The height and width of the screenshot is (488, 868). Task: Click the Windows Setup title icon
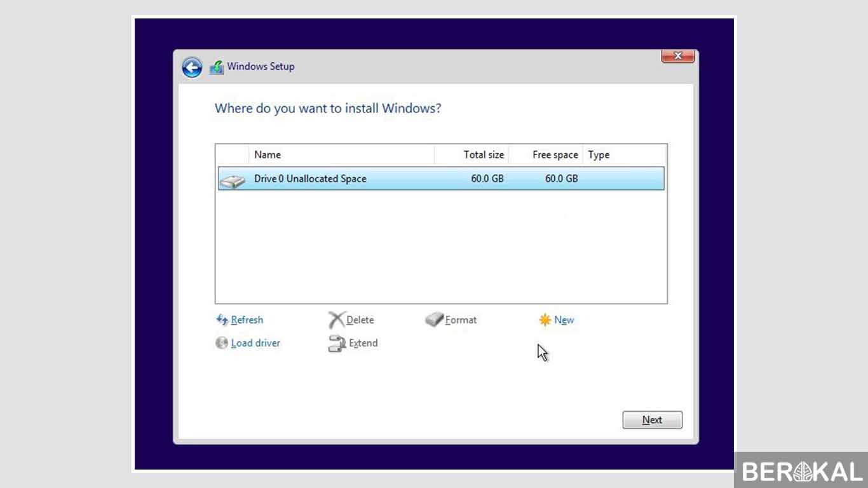[217, 67]
